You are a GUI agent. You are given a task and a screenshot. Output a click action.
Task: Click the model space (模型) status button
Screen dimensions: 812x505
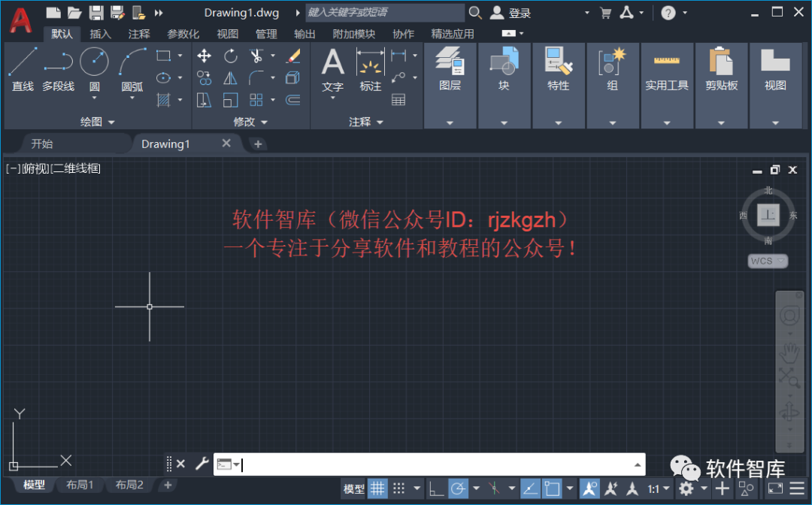click(x=354, y=488)
